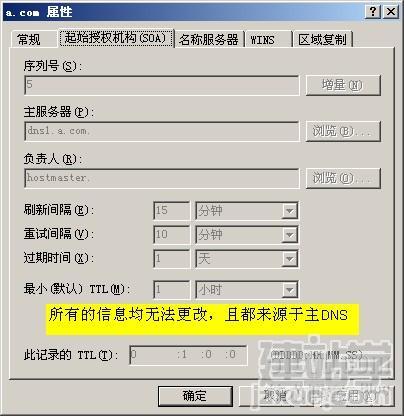The image size is (404, 416).
Task: Select the 起始授权机构(SOA) tab
Action: coord(116,38)
